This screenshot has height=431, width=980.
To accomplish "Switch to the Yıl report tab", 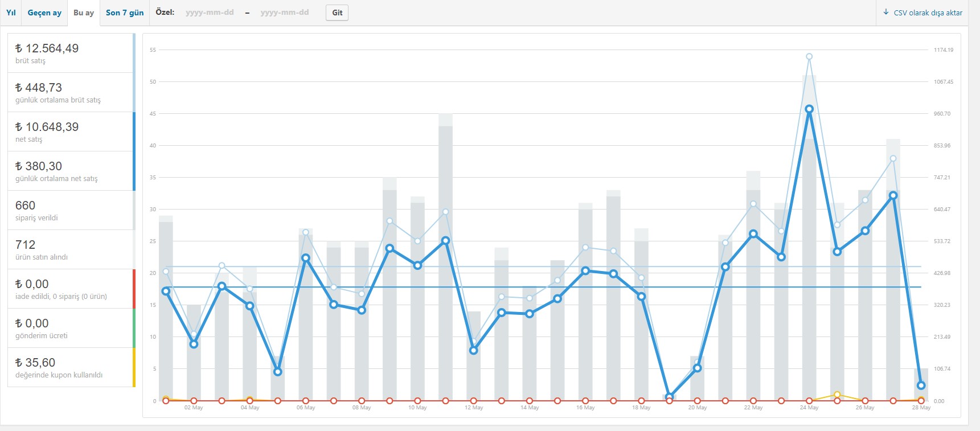I will tap(11, 13).
